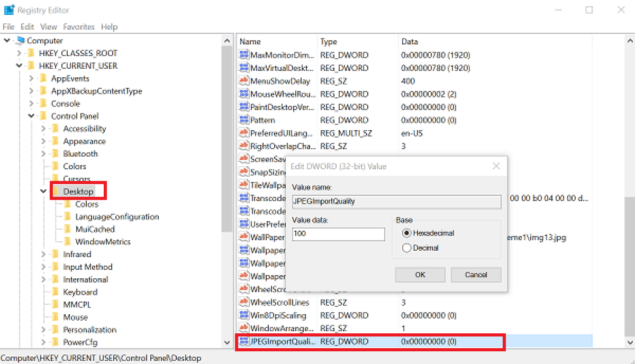Click the Value name field

(x=396, y=202)
